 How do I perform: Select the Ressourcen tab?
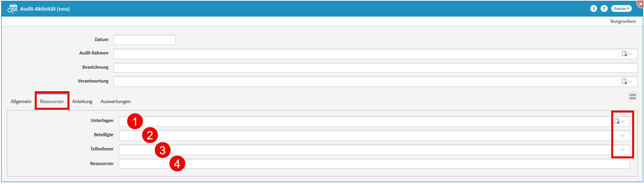(x=52, y=101)
